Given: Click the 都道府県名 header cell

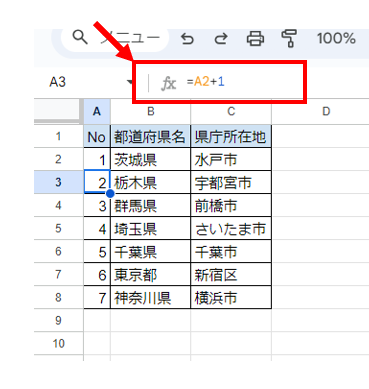Looking at the screenshot, I should point(151,136).
